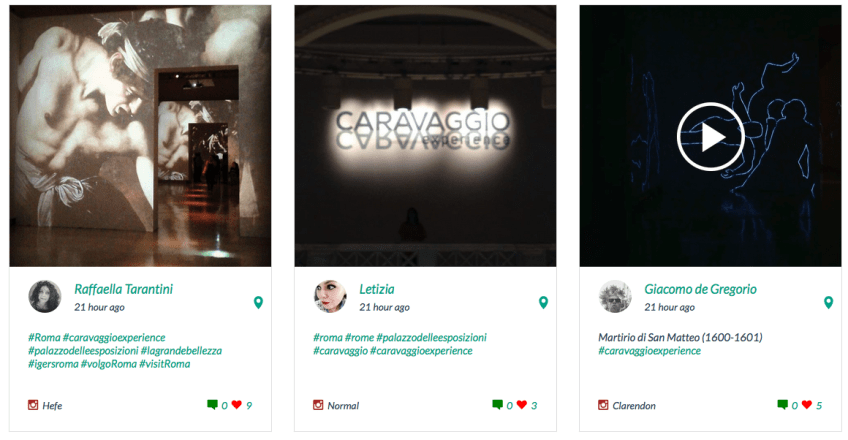
Task: Play Giacomo de Gregorio's video
Action: tap(710, 137)
